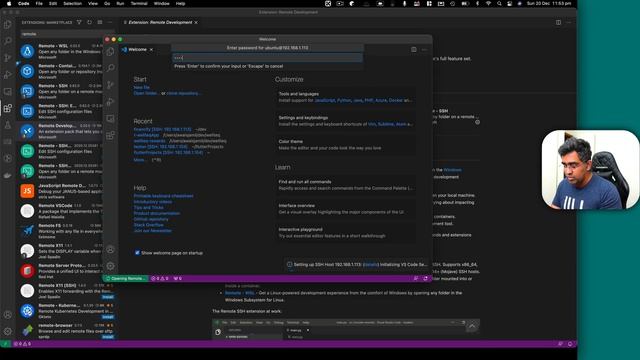The image size is (640, 360).
Task: Open Manage gear in the Welcome window
Action: tap(111, 266)
